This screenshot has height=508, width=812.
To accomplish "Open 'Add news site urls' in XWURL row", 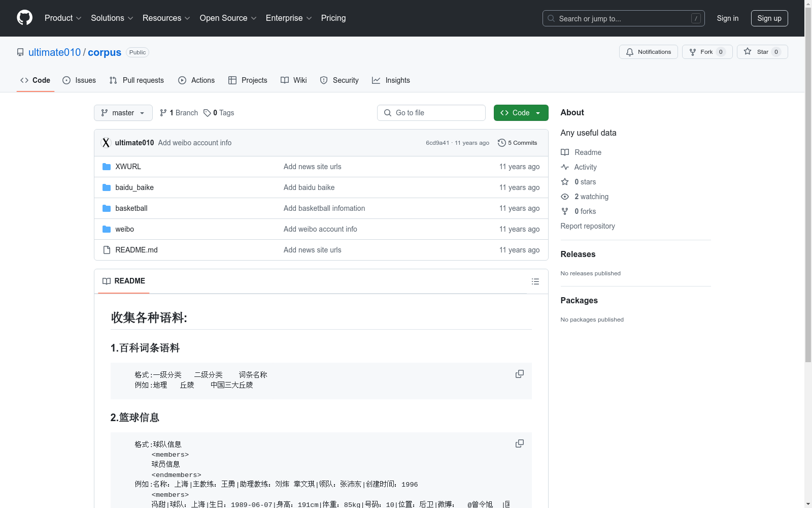I will pyautogui.click(x=313, y=167).
